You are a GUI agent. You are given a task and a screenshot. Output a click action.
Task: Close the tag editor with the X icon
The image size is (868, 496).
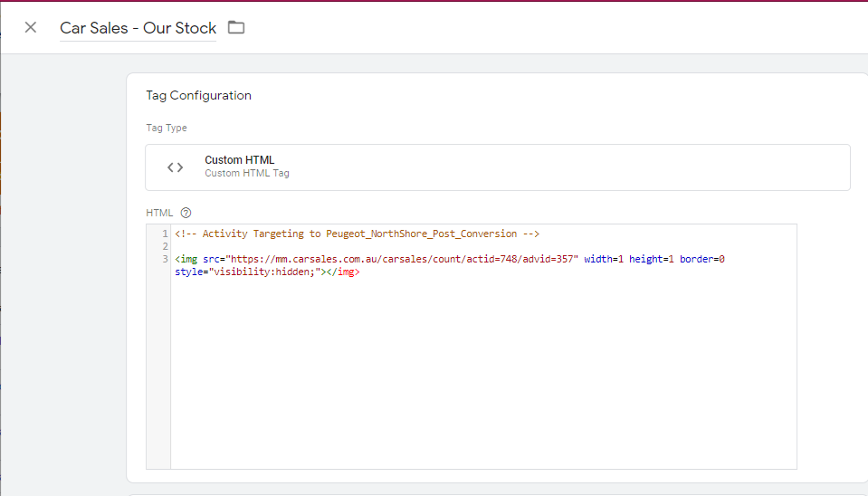[x=31, y=28]
